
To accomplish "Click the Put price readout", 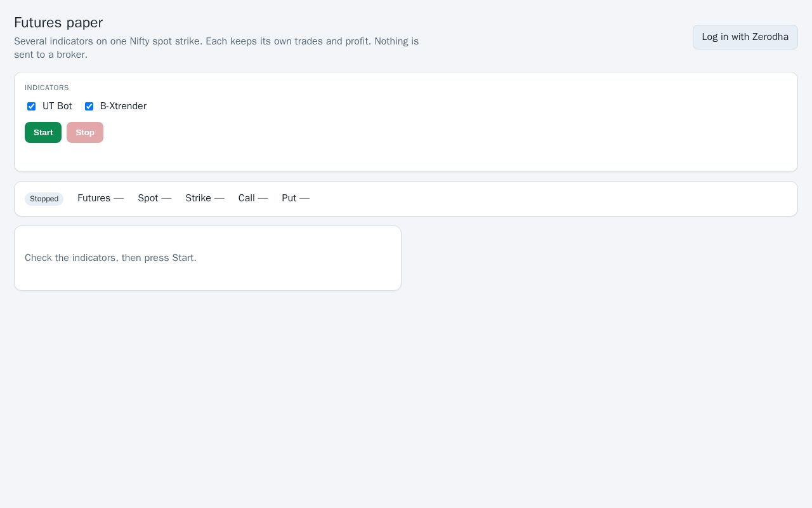I will pos(296,198).
